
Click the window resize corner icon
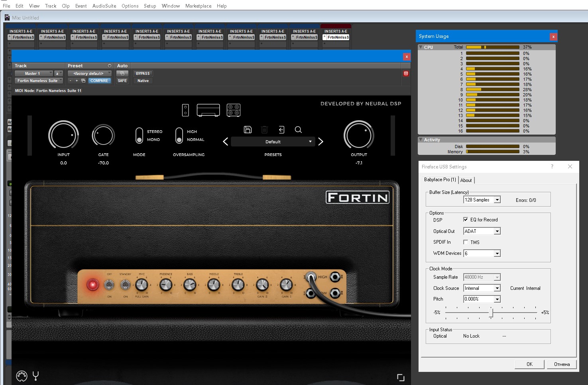(401, 377)
